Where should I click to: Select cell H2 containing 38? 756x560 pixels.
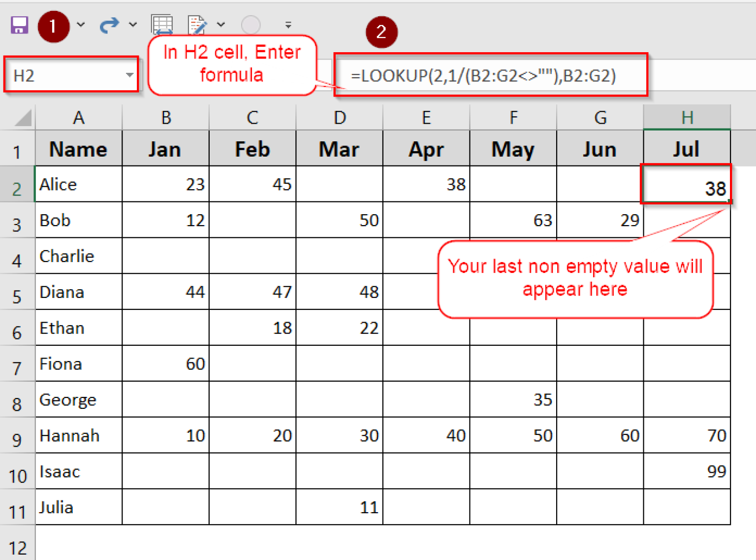click(x=687, y=185)
